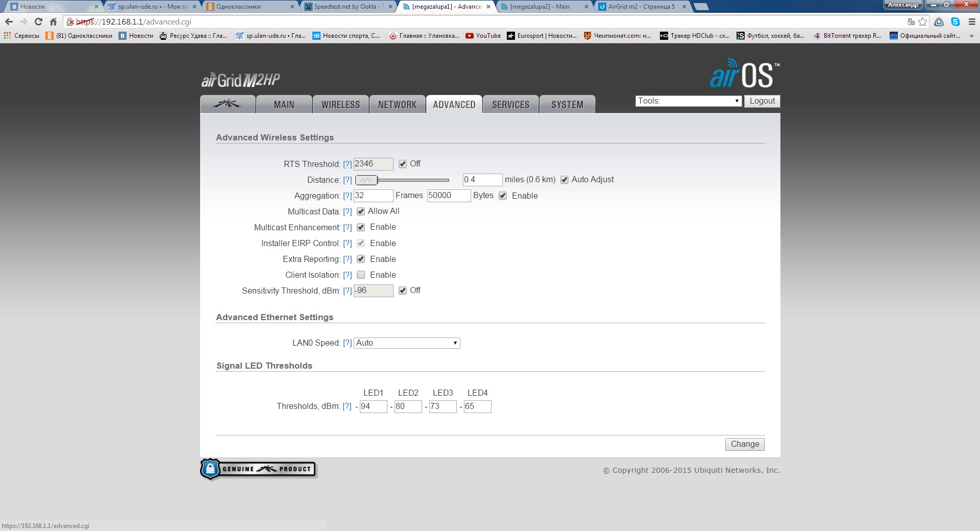Image resolution: width=980 pixels, height=531 pixels.
Task: Open the Главная Улановка bookmark
Action: (x=424, y=36)
